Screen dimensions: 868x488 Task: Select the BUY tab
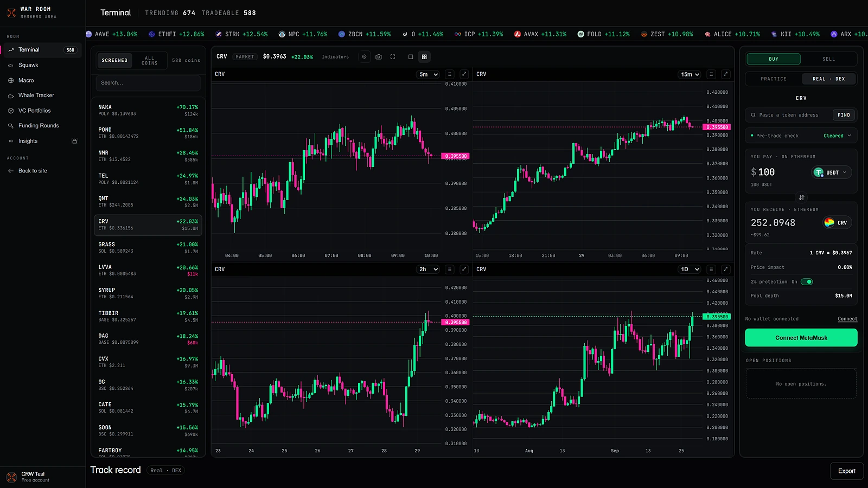coord(774,59)
